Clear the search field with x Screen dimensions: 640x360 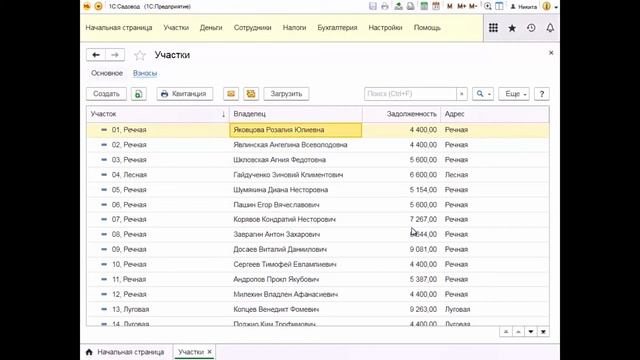[462, 94]
